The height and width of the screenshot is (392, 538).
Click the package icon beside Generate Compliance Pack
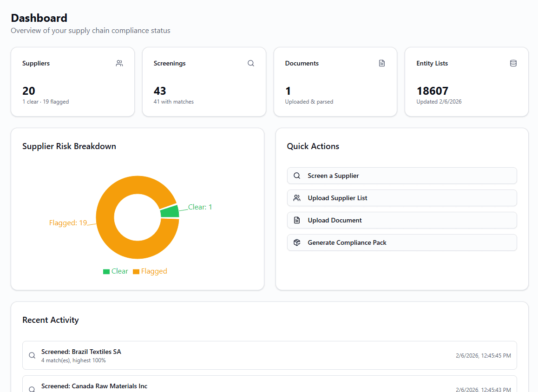[297, 242]
